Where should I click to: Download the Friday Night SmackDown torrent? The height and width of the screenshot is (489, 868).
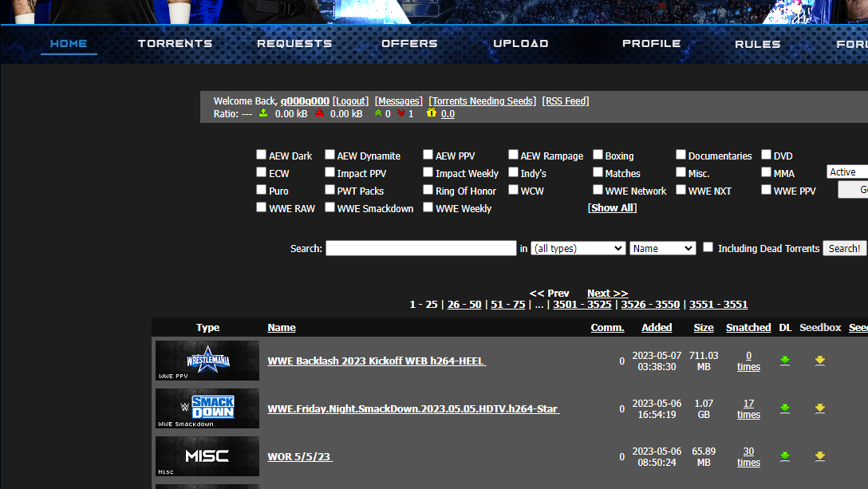point(784,408)
